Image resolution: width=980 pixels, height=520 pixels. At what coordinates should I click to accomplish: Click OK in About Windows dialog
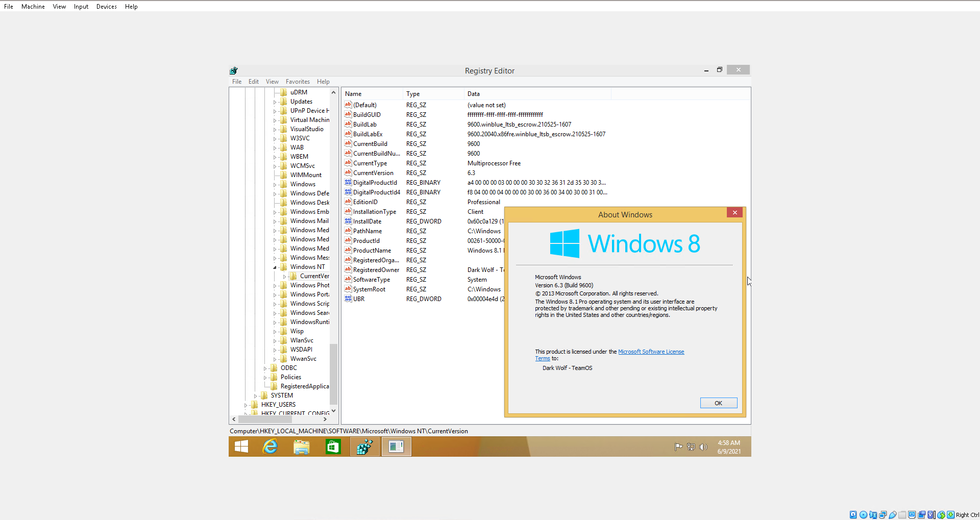pyautogui.click(x=719, y=403)
